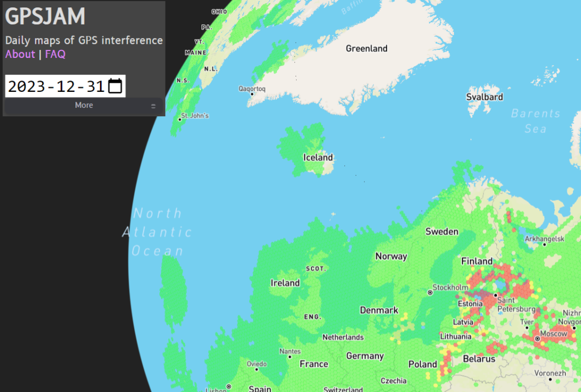Click the Lithuania map label

tap(456, 336)
